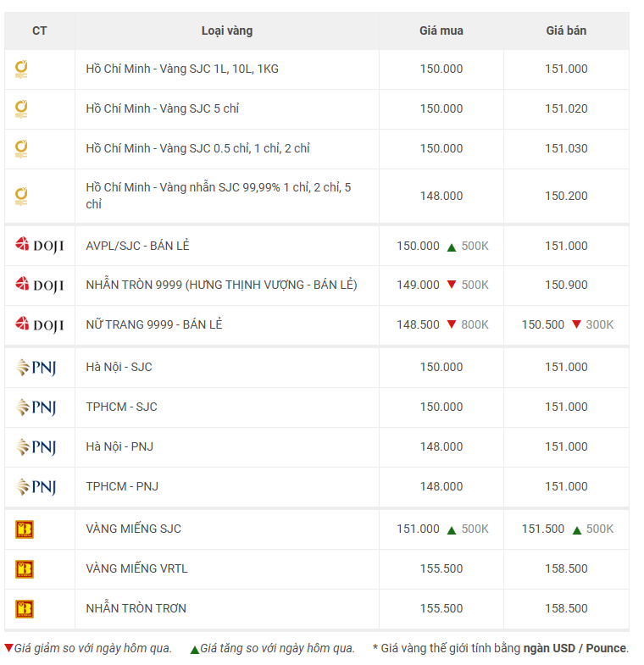This screenshot has height=665, width=644.
Task: Click the DOJI logo in the NỮ TRANG 9999 row
Action: [39, 324]
